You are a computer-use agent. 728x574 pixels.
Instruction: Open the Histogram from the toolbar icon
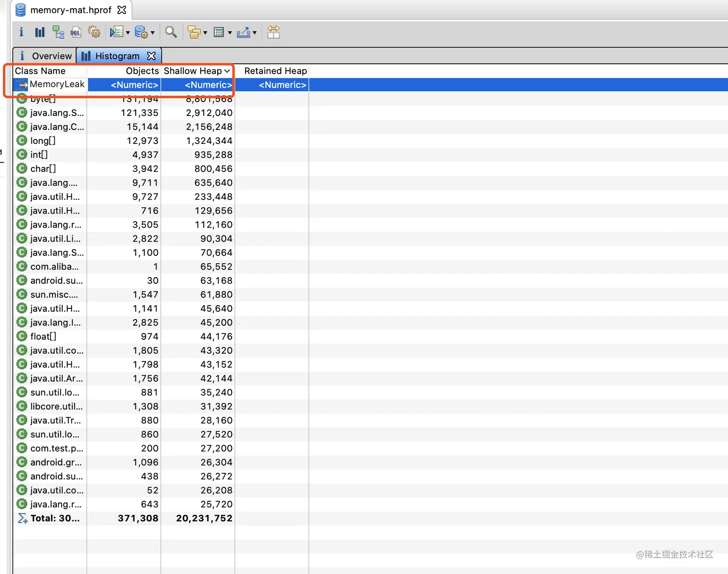(x=40, y=32)
